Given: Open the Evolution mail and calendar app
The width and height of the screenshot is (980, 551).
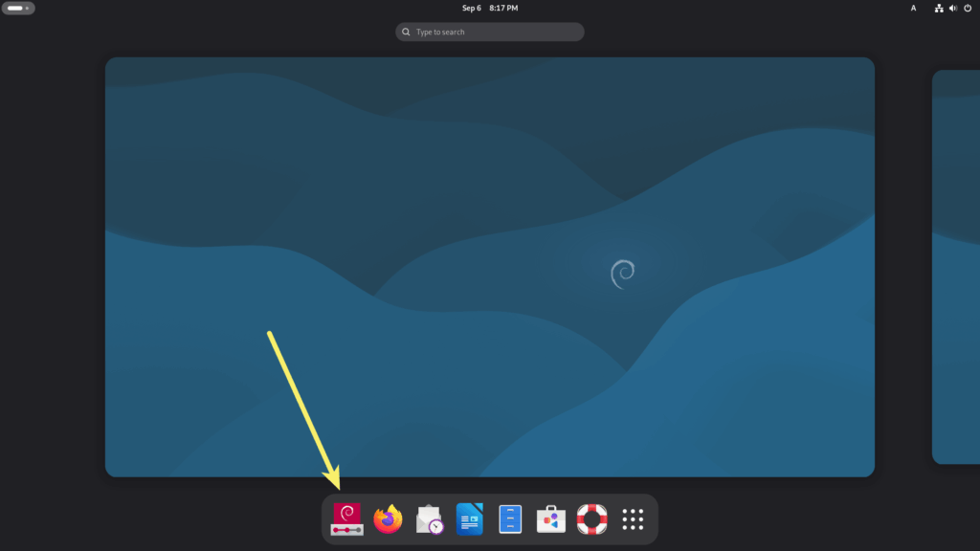Looking at the screenshot, I should (x=429, y=519).
